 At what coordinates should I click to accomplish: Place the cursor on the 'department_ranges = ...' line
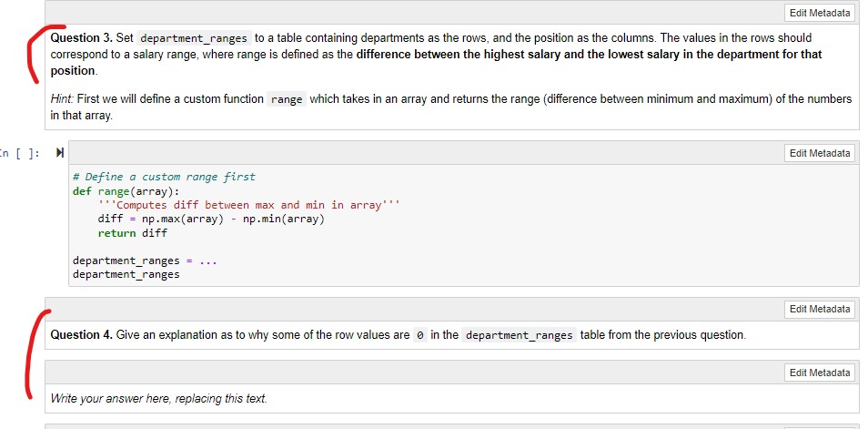click(145, 260)
